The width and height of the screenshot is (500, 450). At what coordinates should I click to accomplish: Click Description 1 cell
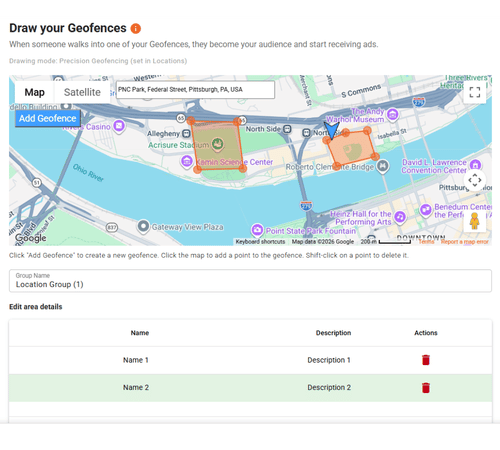pos(329,360)
